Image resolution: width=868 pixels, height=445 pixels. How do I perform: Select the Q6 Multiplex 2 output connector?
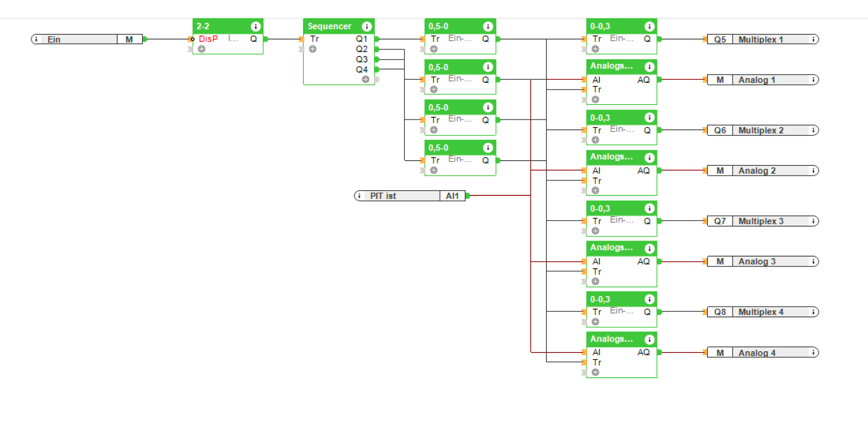(720, 130)
